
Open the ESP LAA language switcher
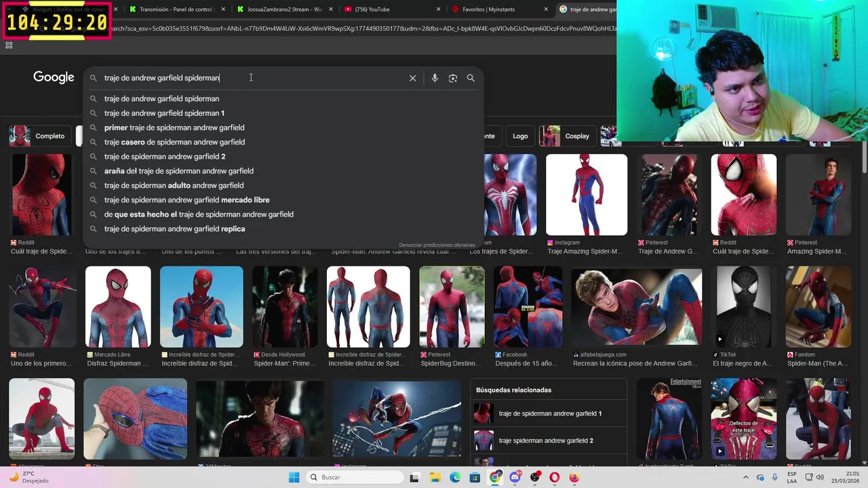(792, 477)
